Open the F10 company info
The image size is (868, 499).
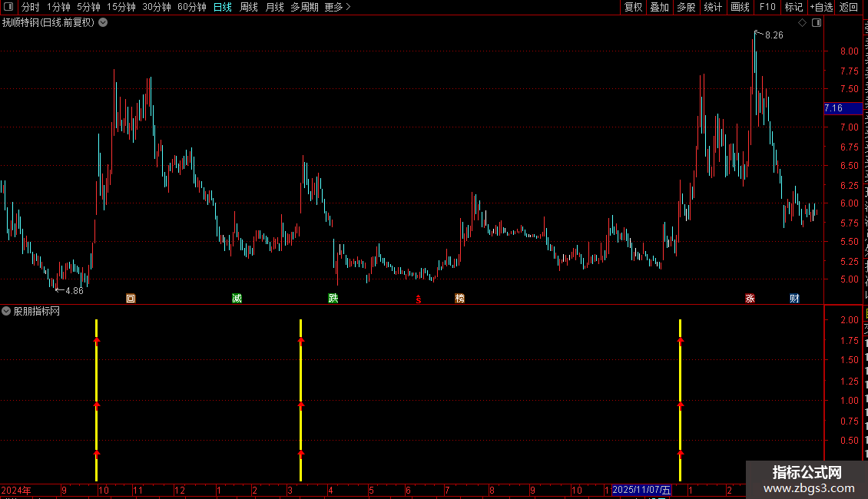tap(767, 7)
